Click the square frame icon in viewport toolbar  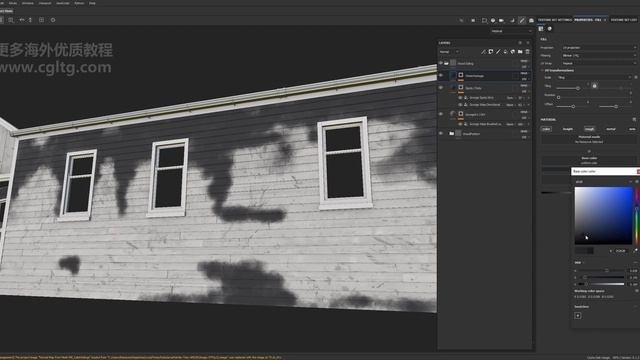pyautogui.click(x=484, y=20)
